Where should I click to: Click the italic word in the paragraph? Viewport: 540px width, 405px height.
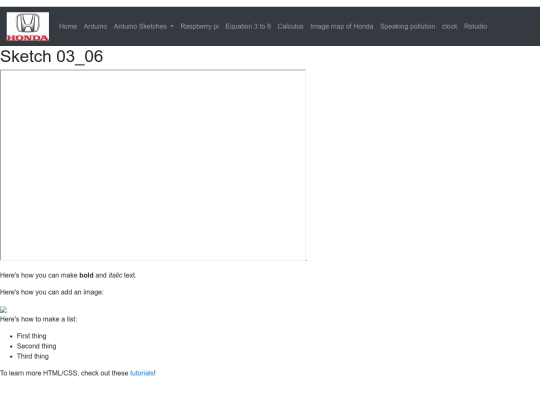pyautogui.click(x=115, y=276)
